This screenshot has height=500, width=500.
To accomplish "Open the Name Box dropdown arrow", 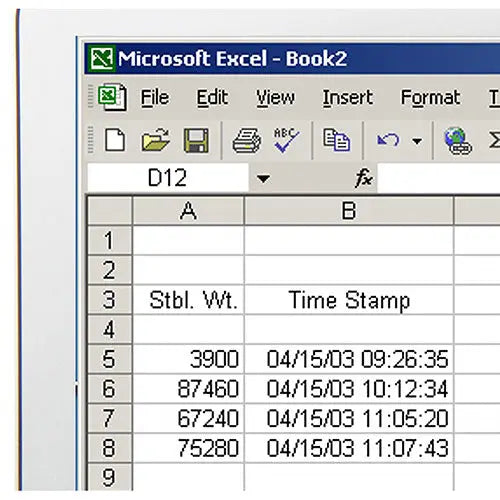I will pyautogui.click(x=263, y=179).
